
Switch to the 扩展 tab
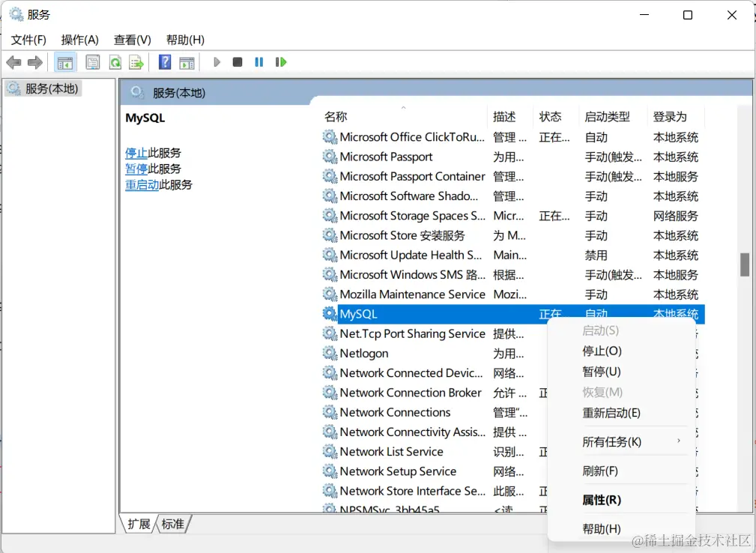(139, 524)
